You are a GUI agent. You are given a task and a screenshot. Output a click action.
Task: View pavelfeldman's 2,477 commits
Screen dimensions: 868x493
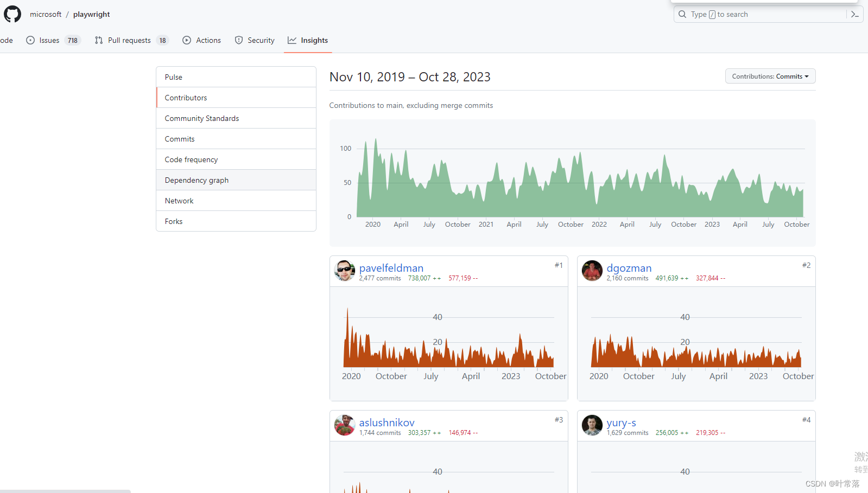(380, 278)
